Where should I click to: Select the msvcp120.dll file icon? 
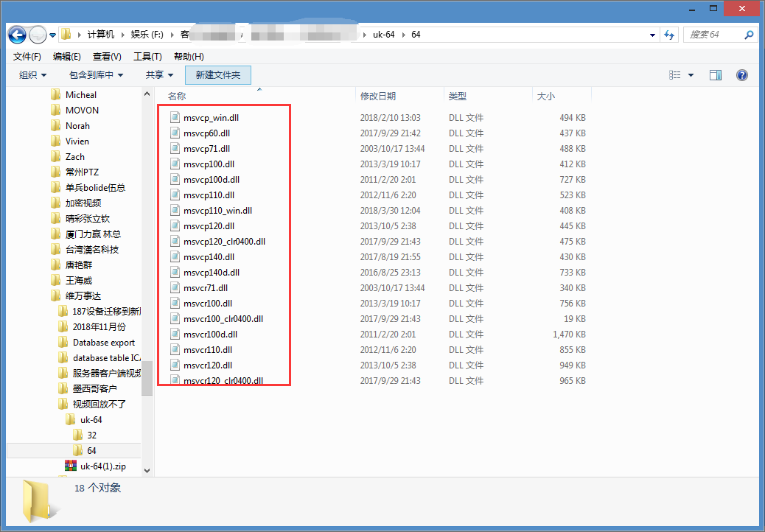point(175,225)
